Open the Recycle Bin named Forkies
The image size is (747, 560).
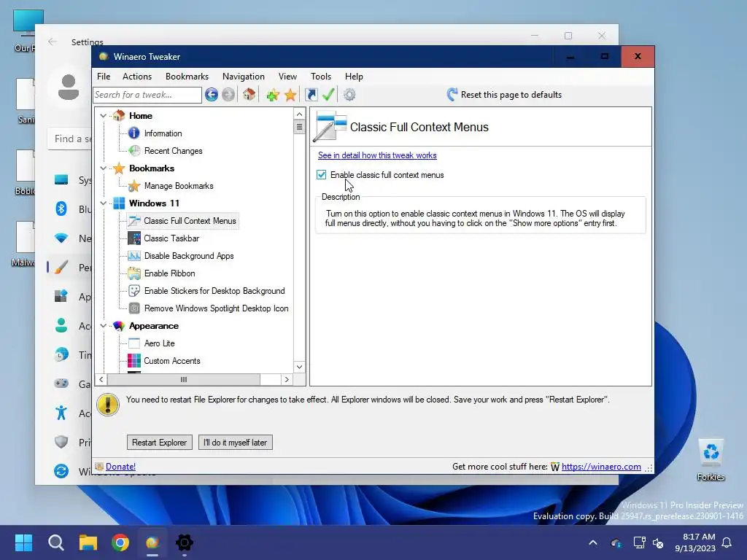coord(711,459)
